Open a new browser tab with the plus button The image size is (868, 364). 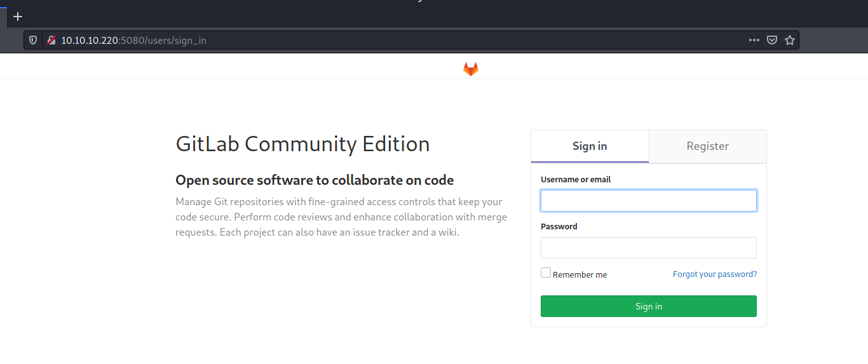[18, 17]
